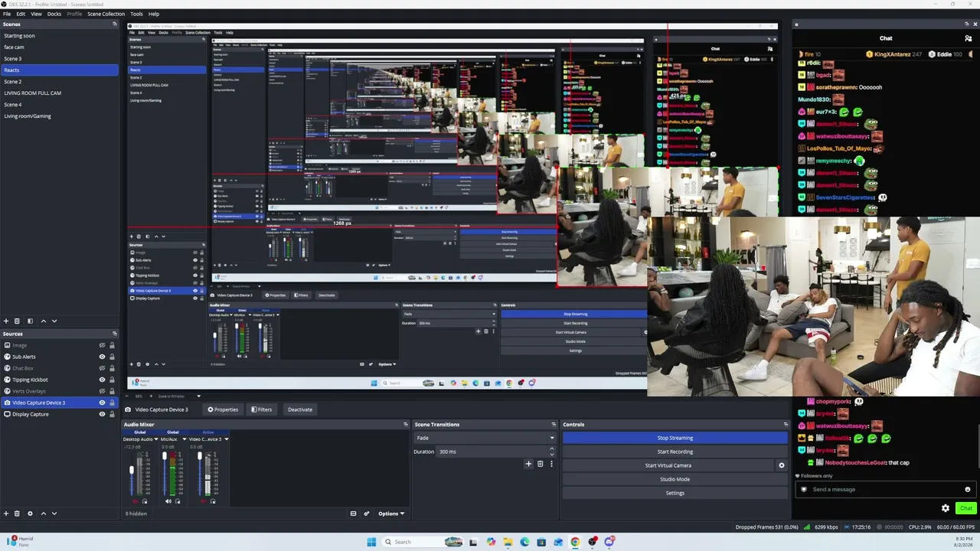Image resolution: width=980 pixels, height=551 pixels.
Task: Move the selected scene down
Action: (x=54, y=321)
